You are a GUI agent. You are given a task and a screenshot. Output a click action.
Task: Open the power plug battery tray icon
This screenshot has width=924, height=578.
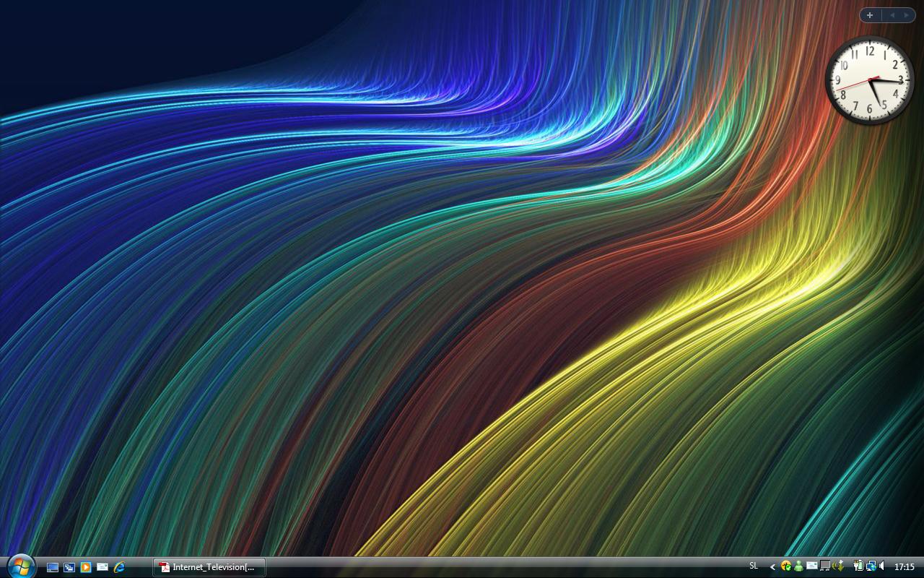click(x=859, y=566)
